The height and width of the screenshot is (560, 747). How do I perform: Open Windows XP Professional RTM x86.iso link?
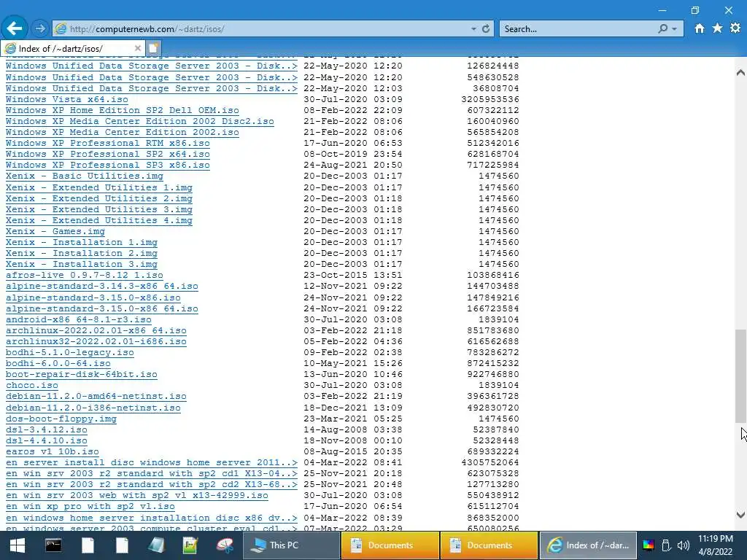(108, 144)
